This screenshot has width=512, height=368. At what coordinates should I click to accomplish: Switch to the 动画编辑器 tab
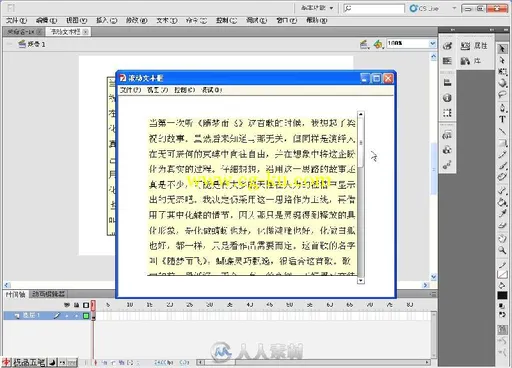[x=49, y=294]
